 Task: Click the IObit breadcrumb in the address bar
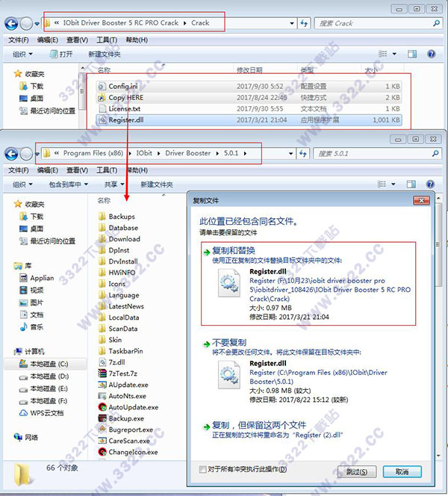[144, 153]
